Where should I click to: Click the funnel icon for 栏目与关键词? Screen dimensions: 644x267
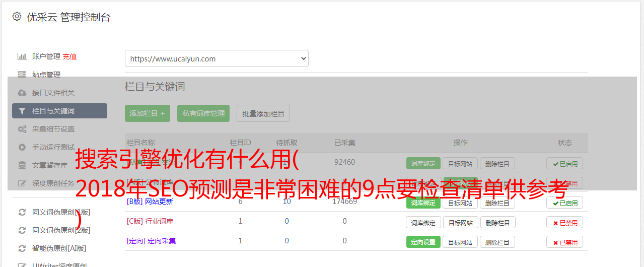[x=22, y=111]
